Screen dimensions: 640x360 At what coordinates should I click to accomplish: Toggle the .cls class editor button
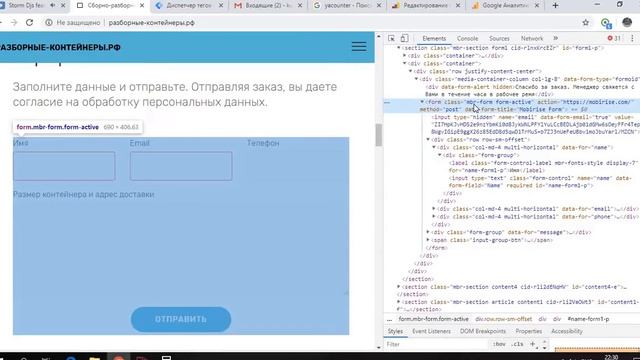tap(518, 344)
